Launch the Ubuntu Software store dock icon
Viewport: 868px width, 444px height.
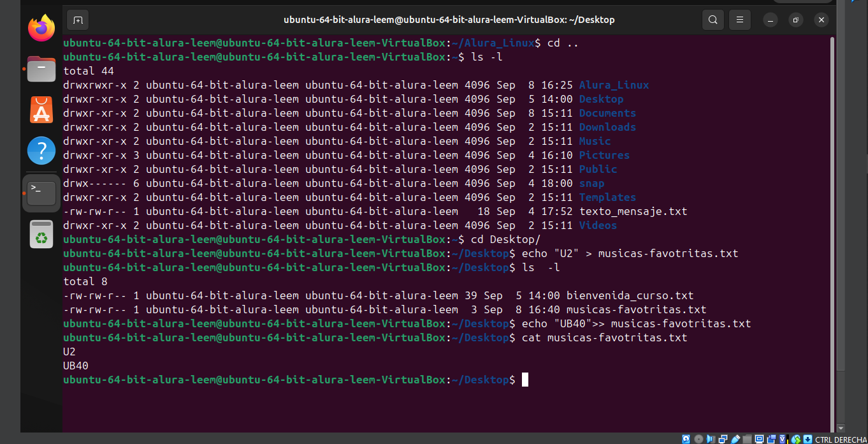(41, 110)
